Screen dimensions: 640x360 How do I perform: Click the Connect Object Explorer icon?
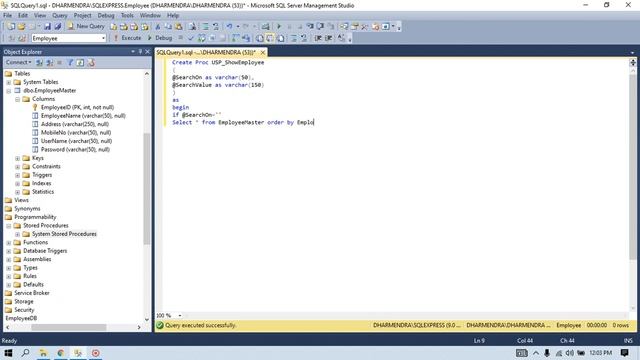(39, 62)
